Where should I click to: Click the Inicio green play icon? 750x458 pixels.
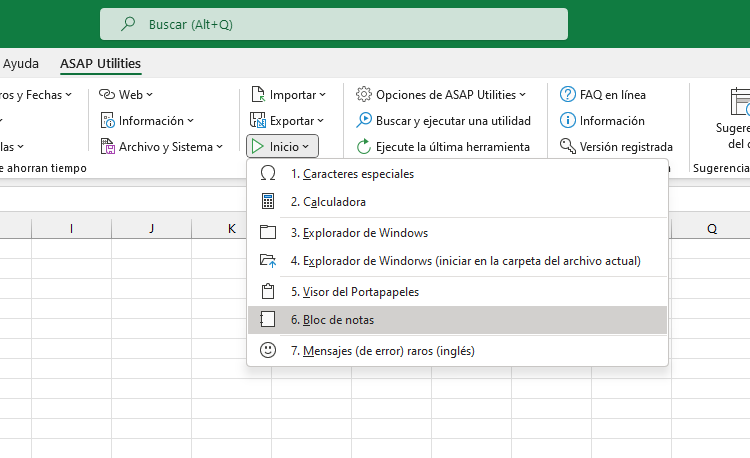pyautogui.click(x=258, y=147)
